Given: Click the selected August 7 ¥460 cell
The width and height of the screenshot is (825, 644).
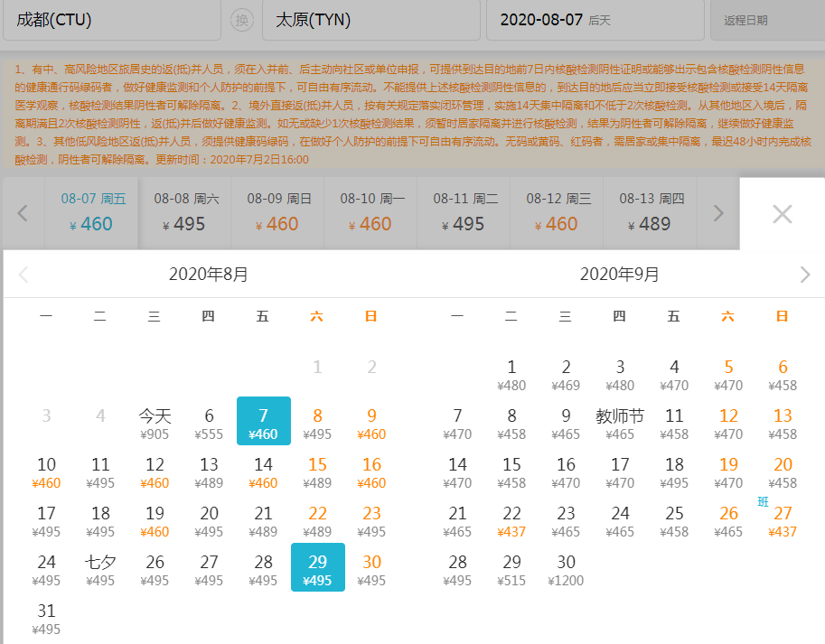Looking at the screenshot, I should [x=263, y=421].
